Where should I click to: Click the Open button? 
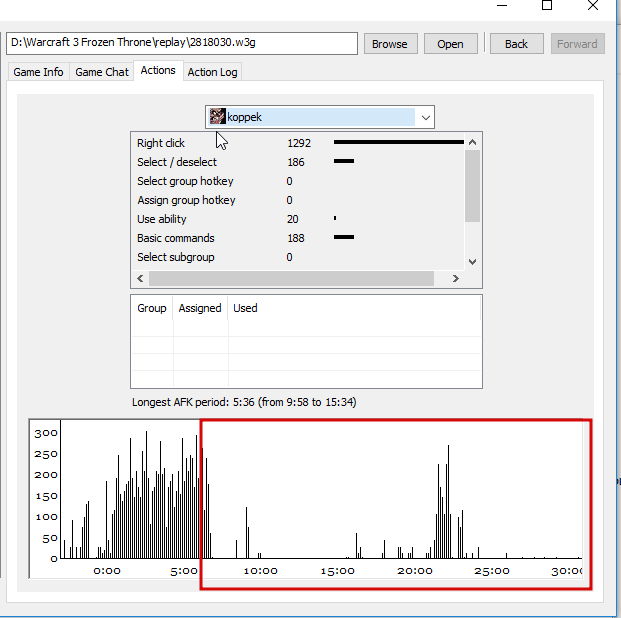click(450, 44)
